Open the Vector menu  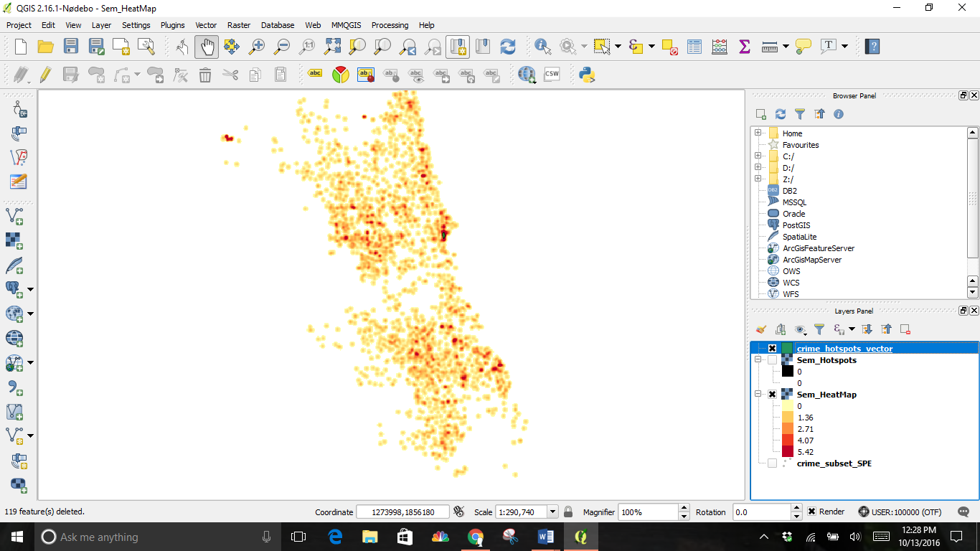coord(206,25)
